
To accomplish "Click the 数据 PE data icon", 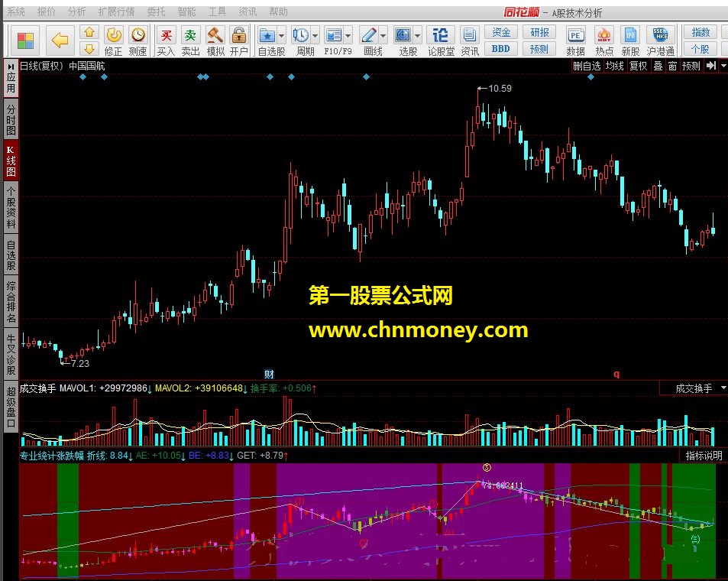I will click(x=576, y=35).
